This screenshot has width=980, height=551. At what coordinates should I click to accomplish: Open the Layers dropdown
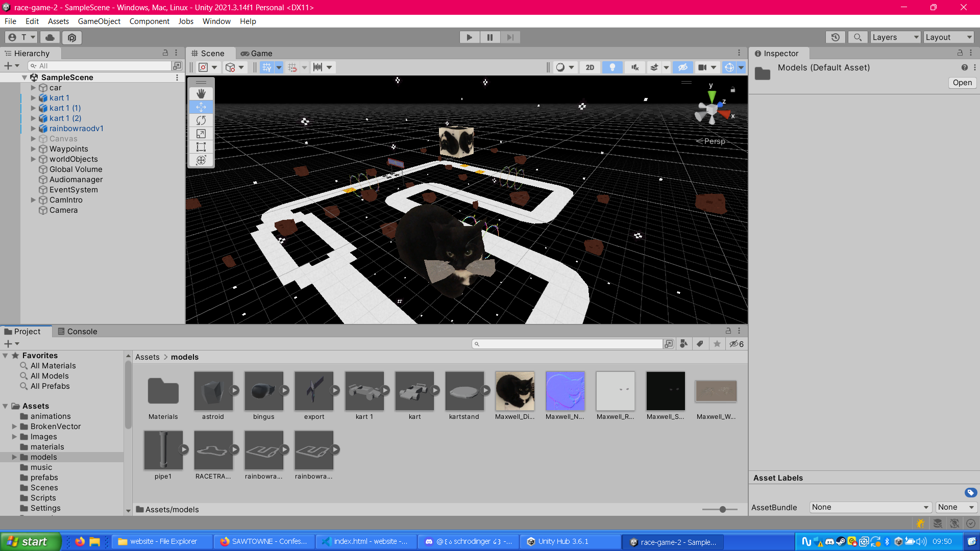pos(895,37)
